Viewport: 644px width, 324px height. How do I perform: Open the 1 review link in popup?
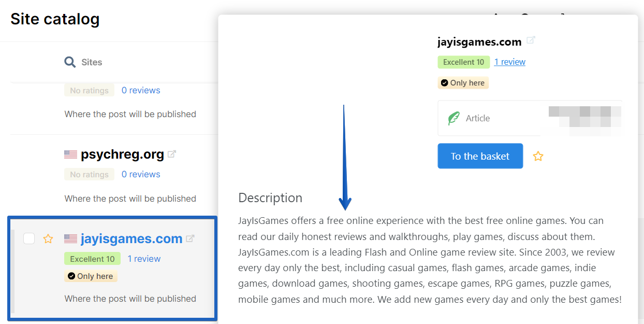[510, 62]
